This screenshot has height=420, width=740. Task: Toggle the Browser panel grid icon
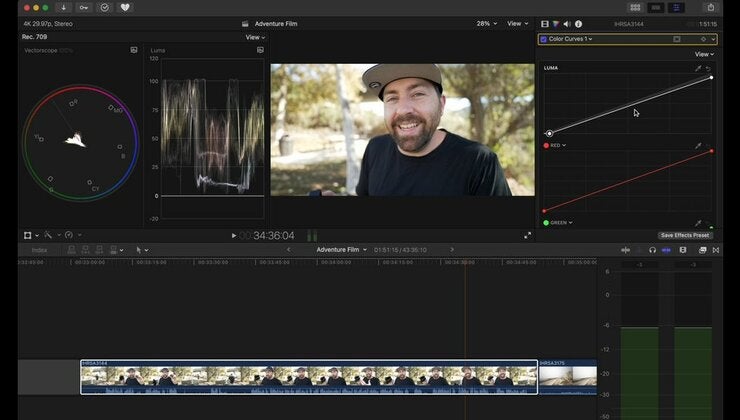[x=635, y=8]
